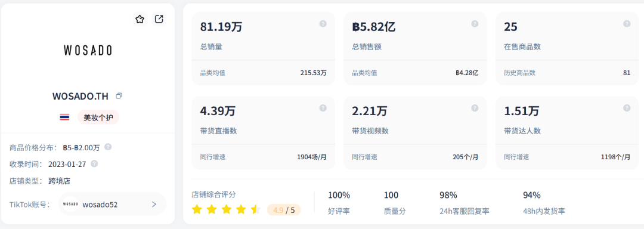Click the 1904场/月 peer growth value
The image size is (644, 229).
tap(312, 157)
